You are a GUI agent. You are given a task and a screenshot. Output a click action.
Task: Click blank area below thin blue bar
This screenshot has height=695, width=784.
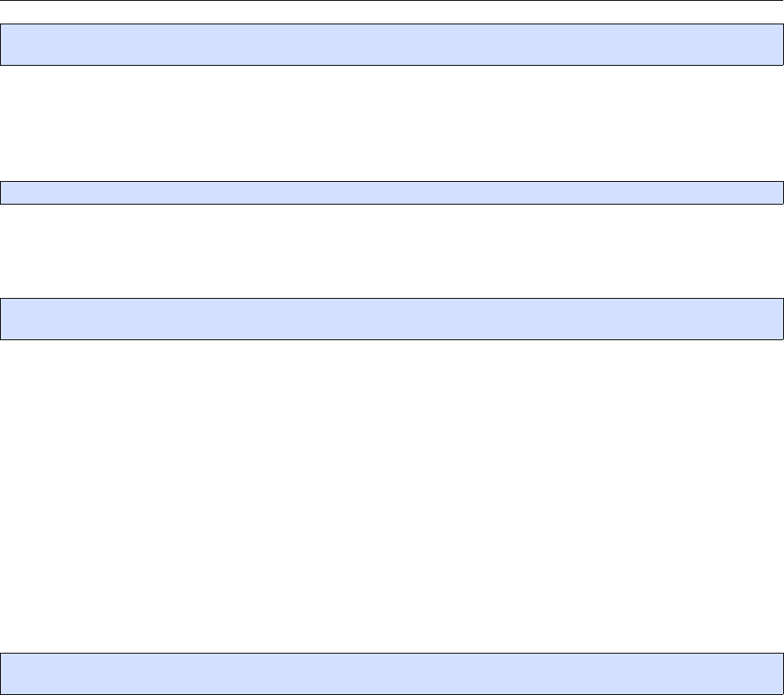[392, 251]
